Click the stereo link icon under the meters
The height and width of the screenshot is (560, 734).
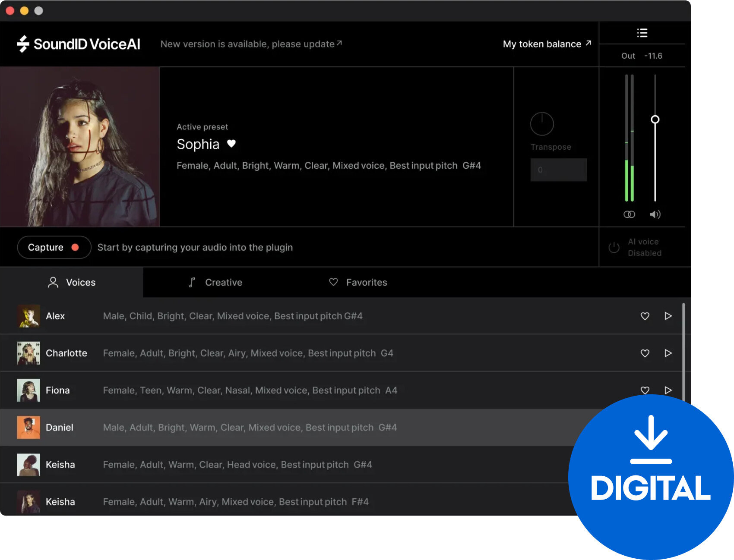click(x=629, y=214)
